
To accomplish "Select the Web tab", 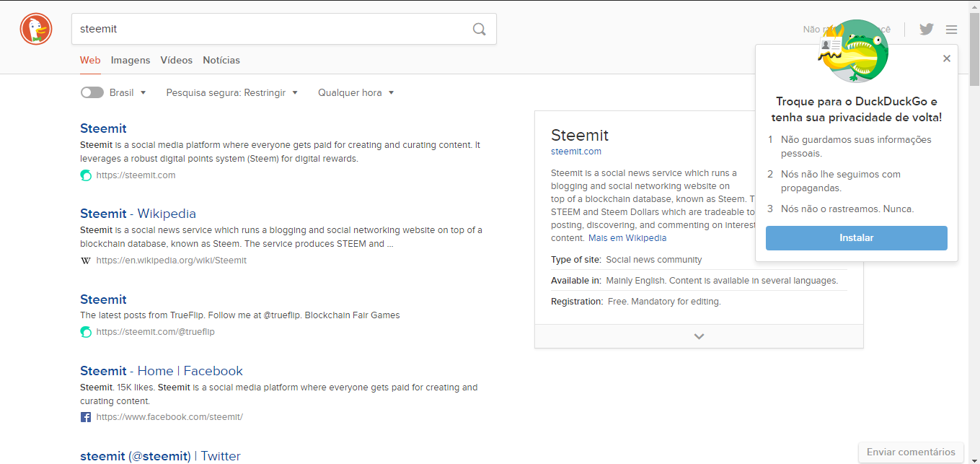I will click(90, 60).
